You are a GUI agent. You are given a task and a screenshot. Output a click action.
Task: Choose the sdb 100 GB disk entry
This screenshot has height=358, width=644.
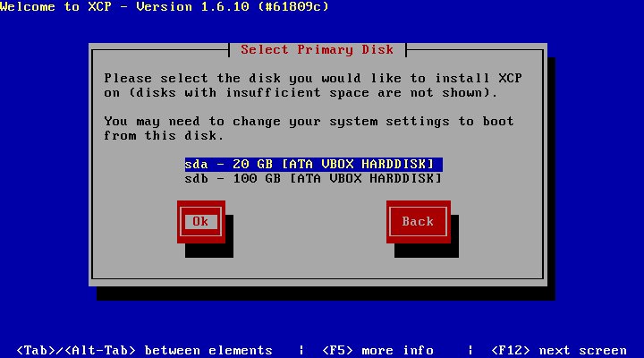coord(313,179)
